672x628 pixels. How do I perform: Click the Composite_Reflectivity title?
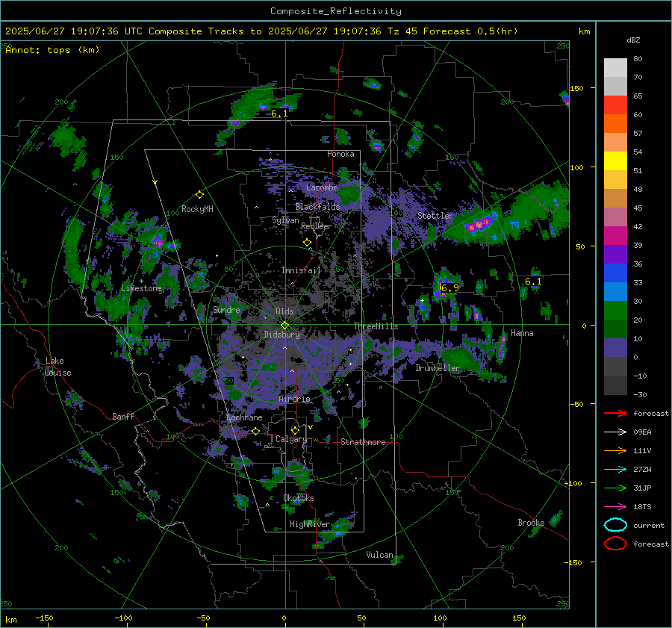(336, 11)
